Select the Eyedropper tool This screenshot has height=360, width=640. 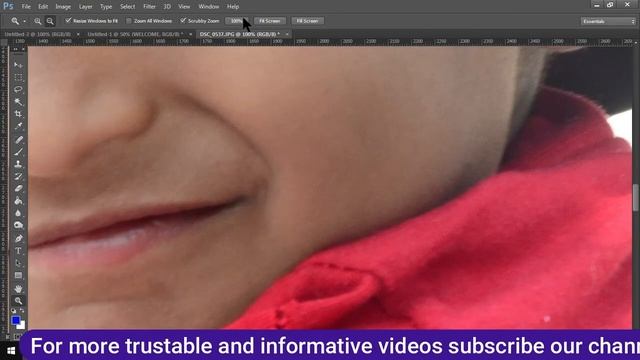tap(18, 126)
